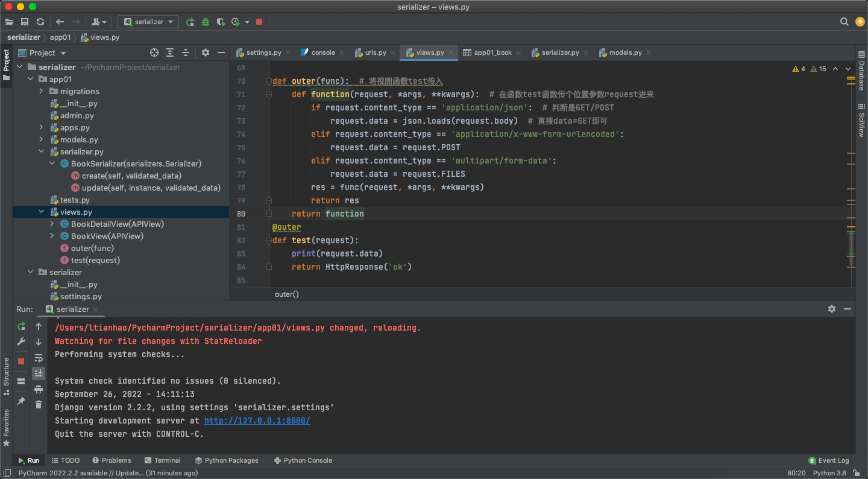Open the http://127.0.0.1:8000/ server link

[x=257, y=420]
